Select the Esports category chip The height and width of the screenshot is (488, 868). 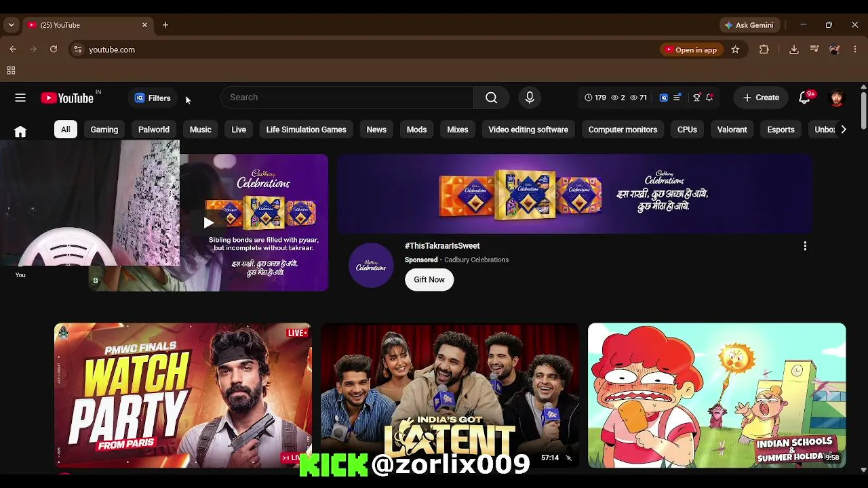tap(781, 129)
